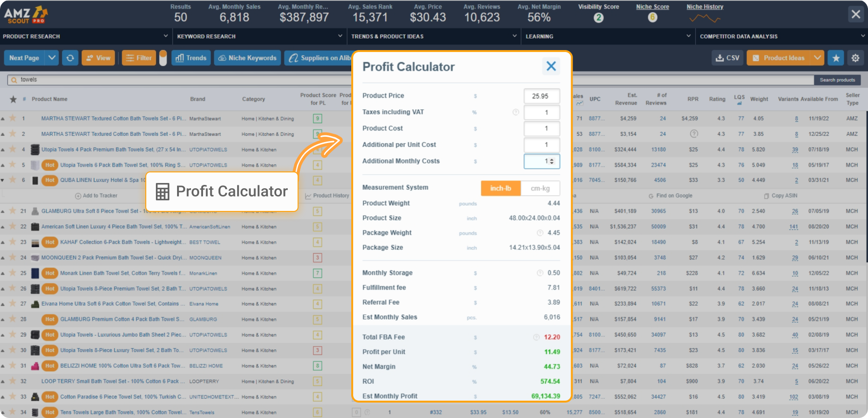The width and height of the screenshot is (868, 418).
Task: Click Find on Google under row 6
Action: (670, 196)
